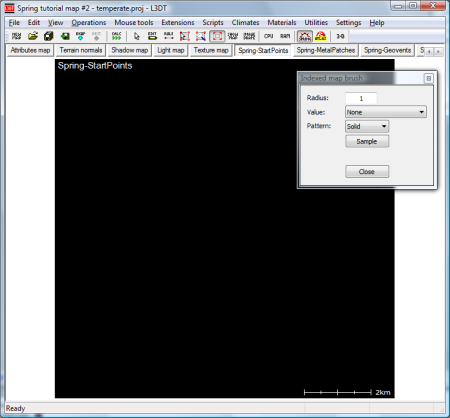This screenshot has height=418, width=450.
Task: Click the Export map blue arrow icon
Action: (x=80, y=36)
